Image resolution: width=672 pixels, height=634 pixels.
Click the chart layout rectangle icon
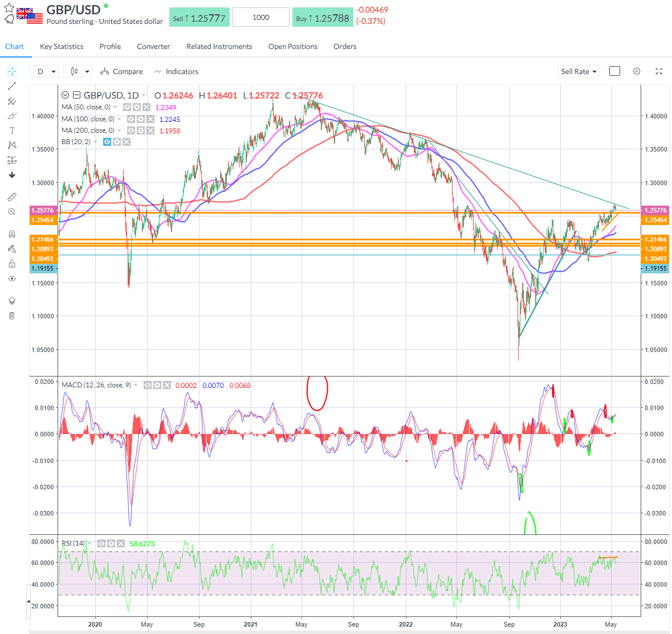[x=614, y=71]
